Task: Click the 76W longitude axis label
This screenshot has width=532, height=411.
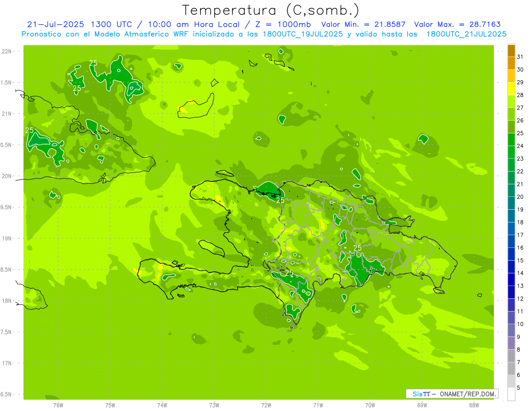Action: pyautogui.click(x=58, y=405)
